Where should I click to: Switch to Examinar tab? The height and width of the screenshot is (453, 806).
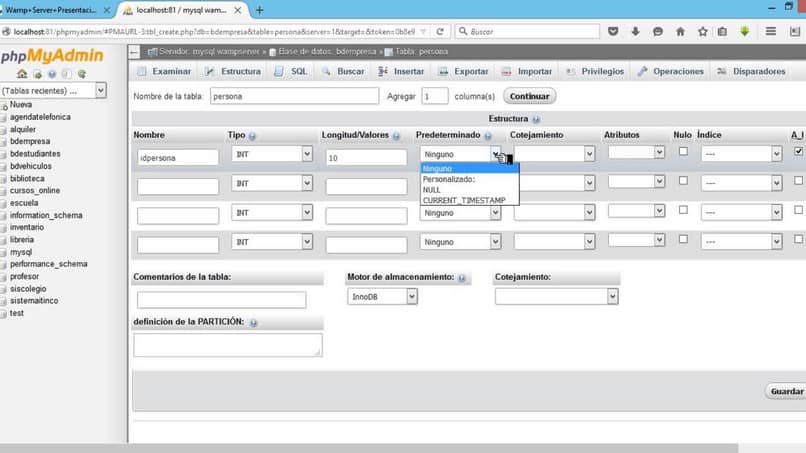pyautogui.click(x=164, y=71)
